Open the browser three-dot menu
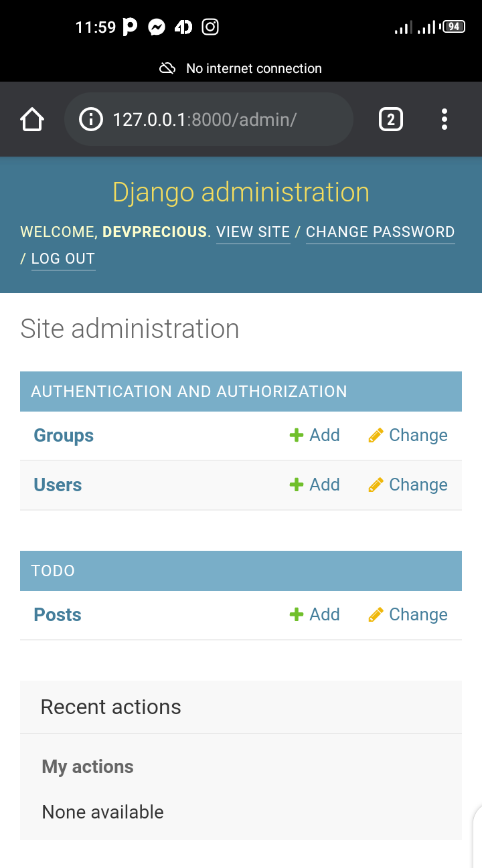The height and width of the screenshot is (868, 482). (444, 120)
